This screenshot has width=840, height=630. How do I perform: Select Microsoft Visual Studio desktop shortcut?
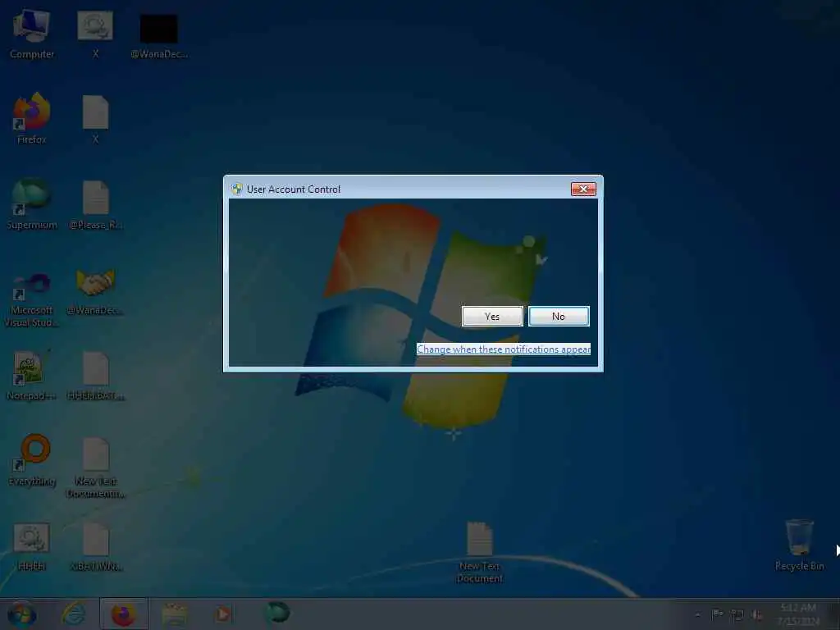[x=32, y=299]
